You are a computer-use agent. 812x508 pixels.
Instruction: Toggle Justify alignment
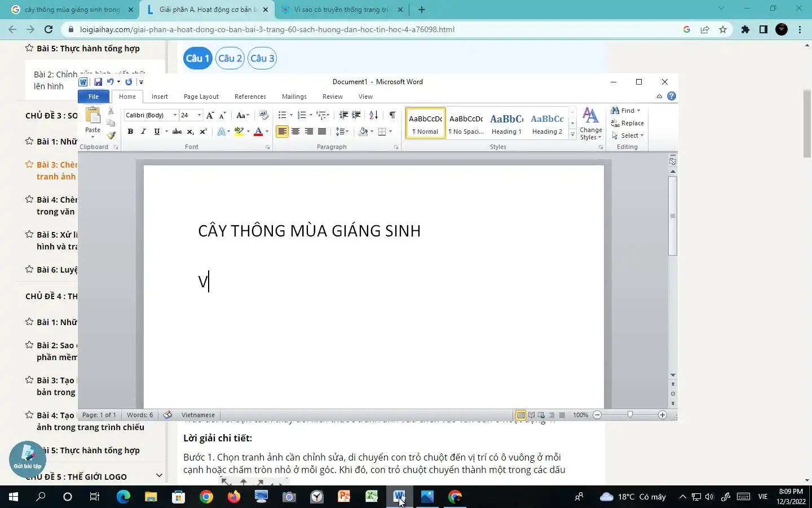coord(322,132)
